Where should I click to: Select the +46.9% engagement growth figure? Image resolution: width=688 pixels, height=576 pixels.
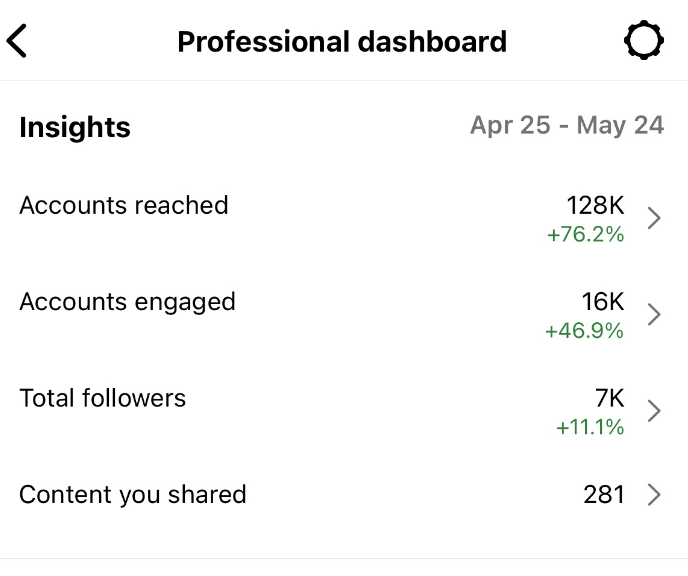click(584, 331)
